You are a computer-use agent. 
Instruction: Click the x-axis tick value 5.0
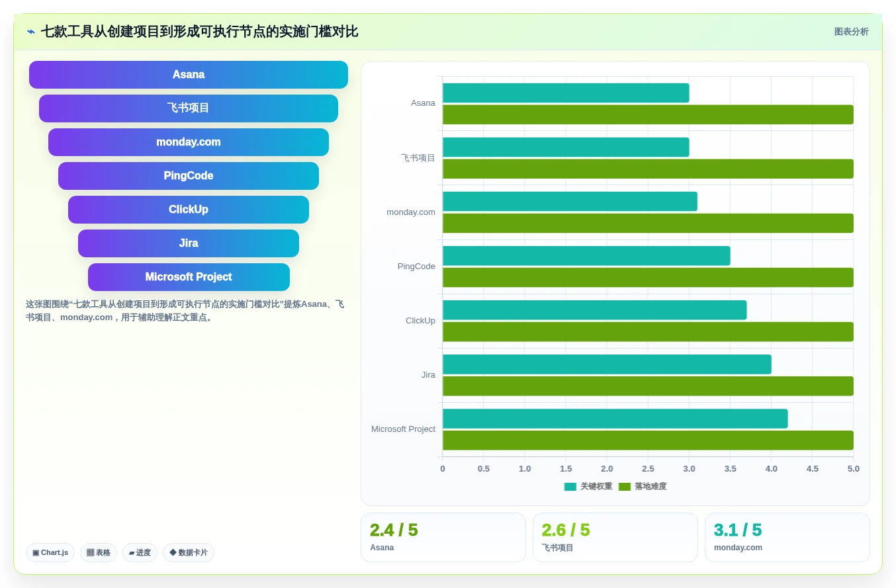(x=854, y=469)
